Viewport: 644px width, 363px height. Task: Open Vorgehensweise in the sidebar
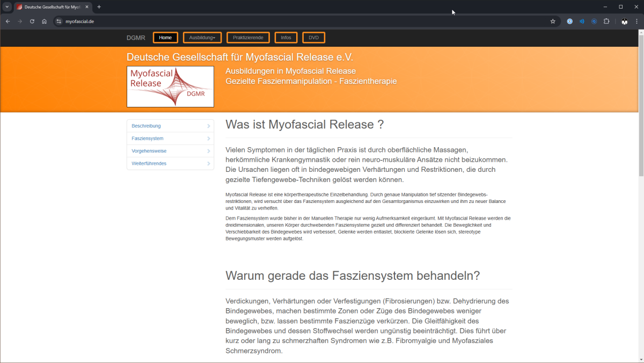tap(170, 151)
